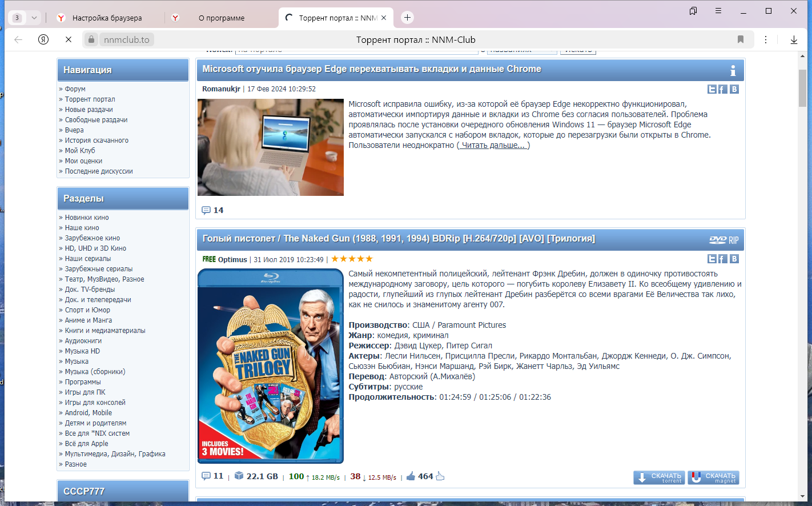Click the Optimus five-star rating
Screen dimensions: 812x506
pos(352,259)
